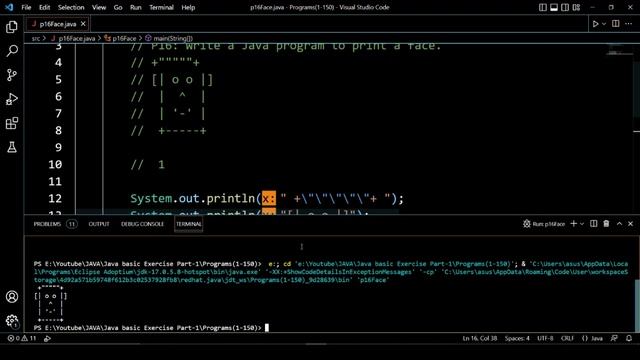The image size is (640, 360).
Task: Click the debug status bar icon
Action: pos(47,338)
